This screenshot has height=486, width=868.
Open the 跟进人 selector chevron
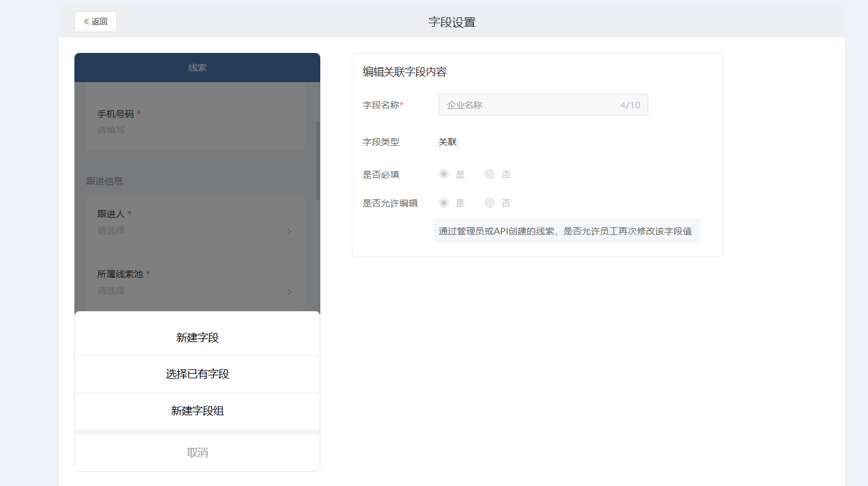click(x=289, y=231)
